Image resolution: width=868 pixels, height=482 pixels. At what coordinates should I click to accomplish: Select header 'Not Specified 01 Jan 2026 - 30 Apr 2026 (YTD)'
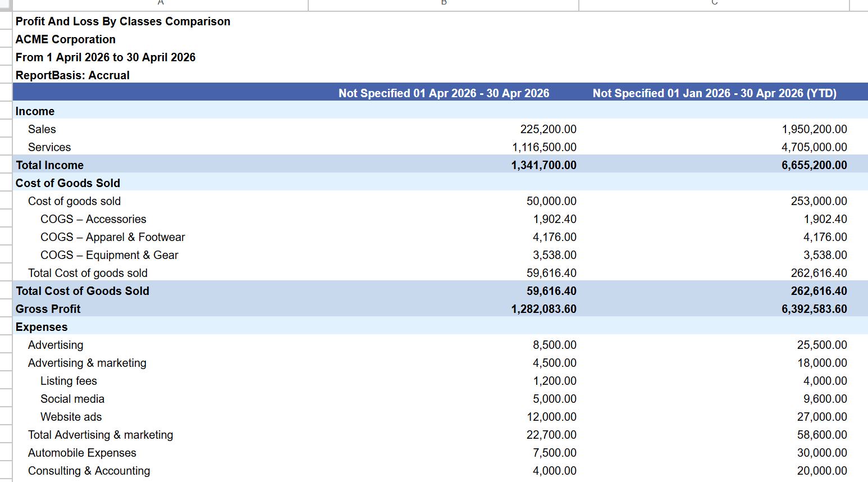click(714, 93)
